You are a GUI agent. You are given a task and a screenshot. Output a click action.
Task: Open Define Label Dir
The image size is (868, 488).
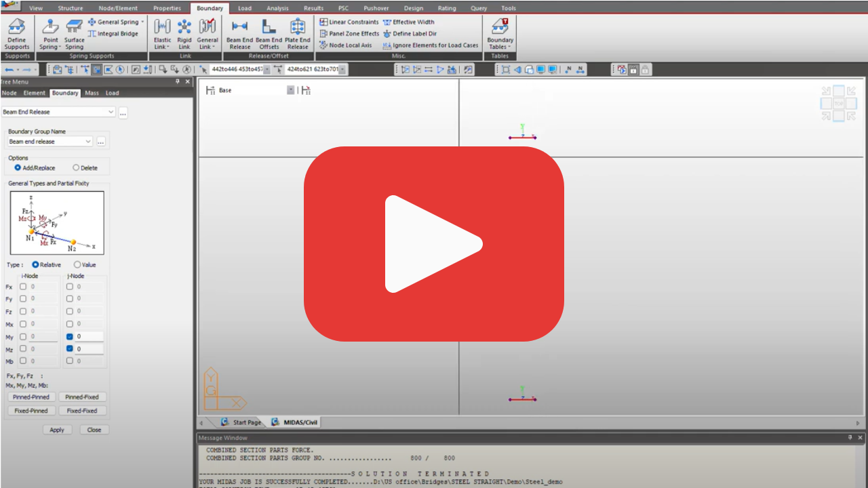[410, 33]
